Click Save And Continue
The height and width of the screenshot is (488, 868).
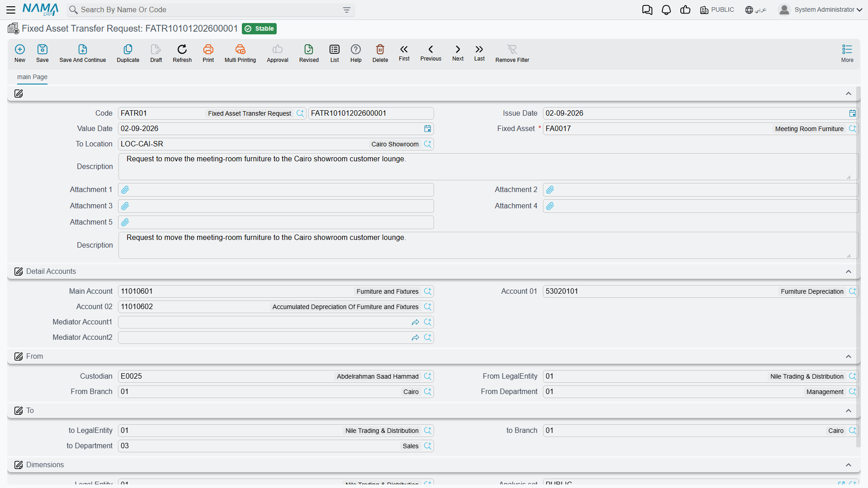coord(83,53)
